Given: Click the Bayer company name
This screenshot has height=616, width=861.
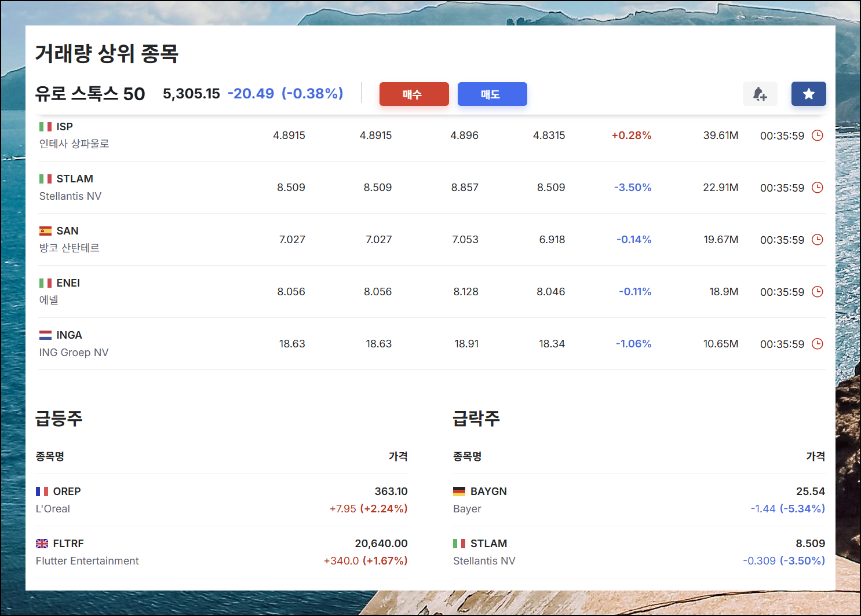Looking at the screenshot, I should pyautogui.click(x=467, y=509).
